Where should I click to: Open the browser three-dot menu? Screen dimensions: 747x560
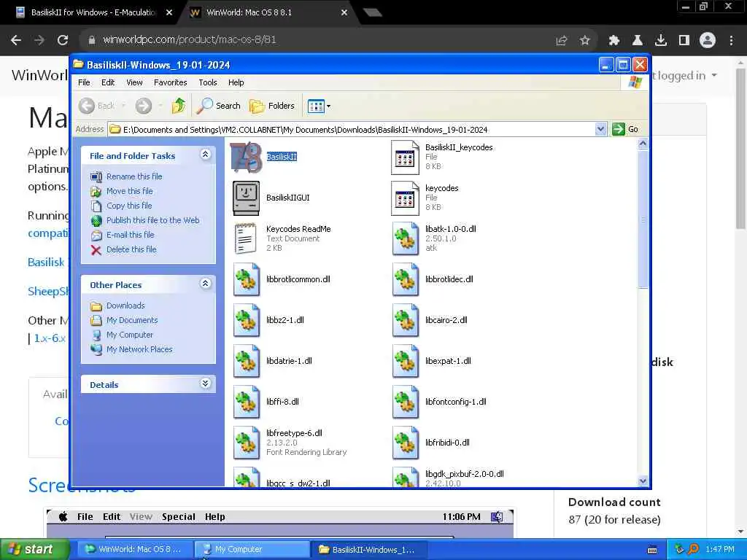731,41
